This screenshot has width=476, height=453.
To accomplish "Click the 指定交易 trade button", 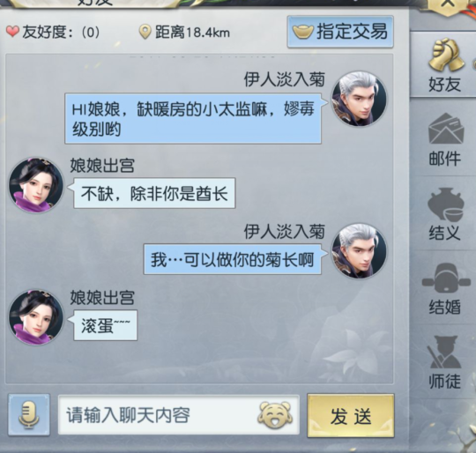I will tap(340, 32).
